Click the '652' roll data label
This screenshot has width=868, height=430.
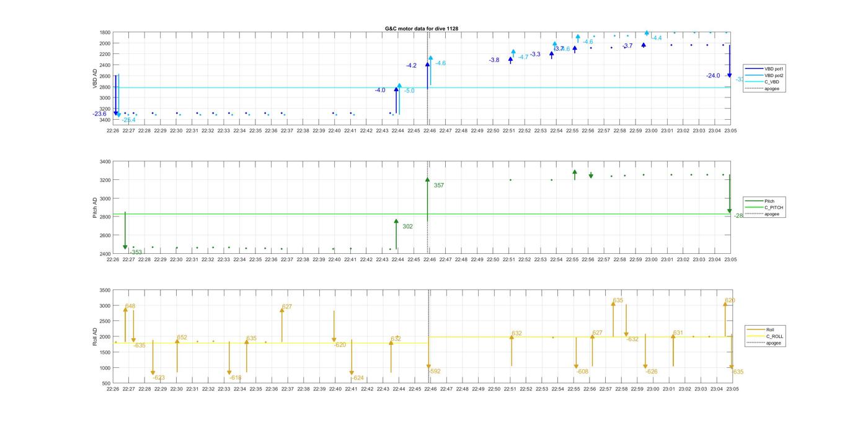[x=182, y=338]
